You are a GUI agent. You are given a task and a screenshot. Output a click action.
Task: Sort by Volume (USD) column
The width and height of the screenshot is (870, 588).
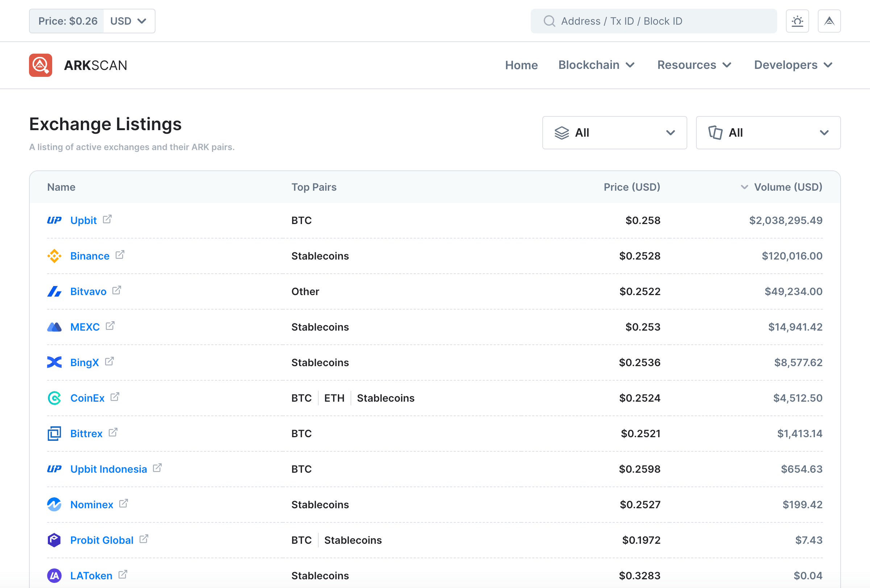click(x=788, y=187)
